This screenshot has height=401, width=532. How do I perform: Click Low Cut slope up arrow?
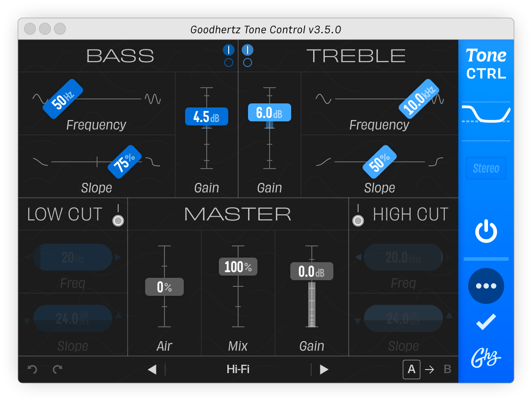coord(119,316)
